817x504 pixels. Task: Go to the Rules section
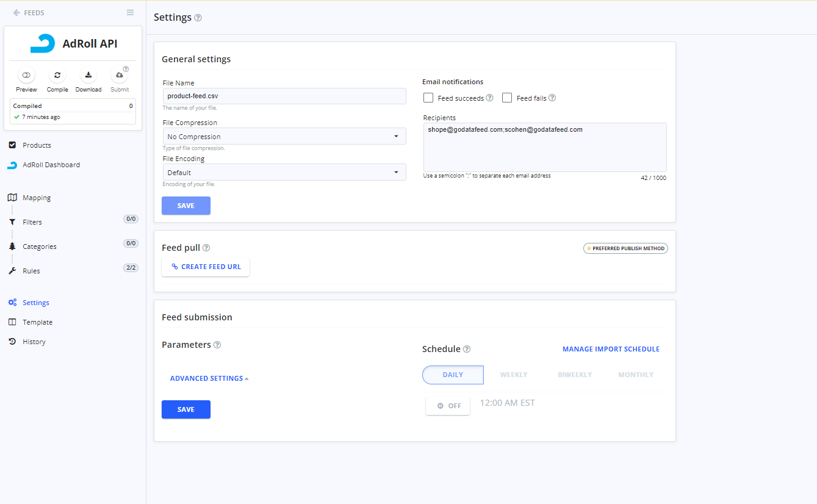(x=31, y=271)
